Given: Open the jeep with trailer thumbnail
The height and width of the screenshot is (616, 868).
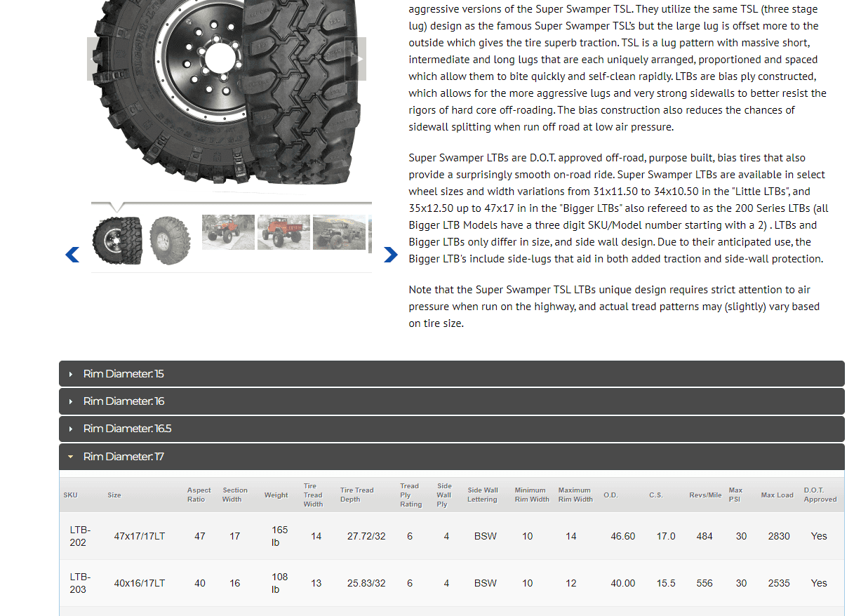Looking at the screenshot, I should point(339,232).
